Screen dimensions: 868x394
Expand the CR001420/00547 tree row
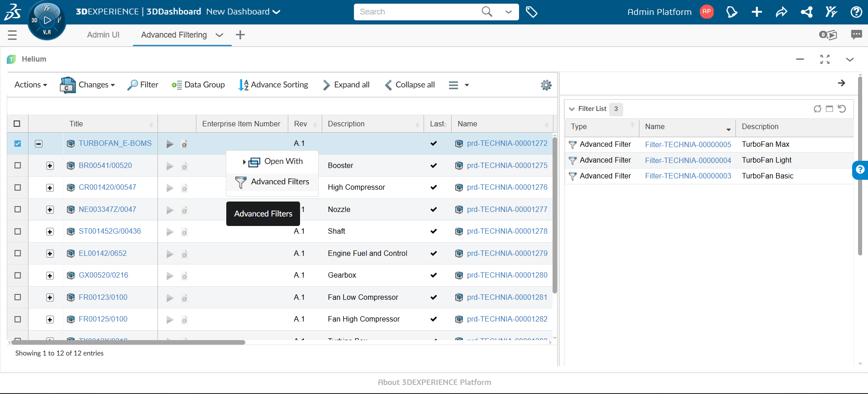(50, 187)
